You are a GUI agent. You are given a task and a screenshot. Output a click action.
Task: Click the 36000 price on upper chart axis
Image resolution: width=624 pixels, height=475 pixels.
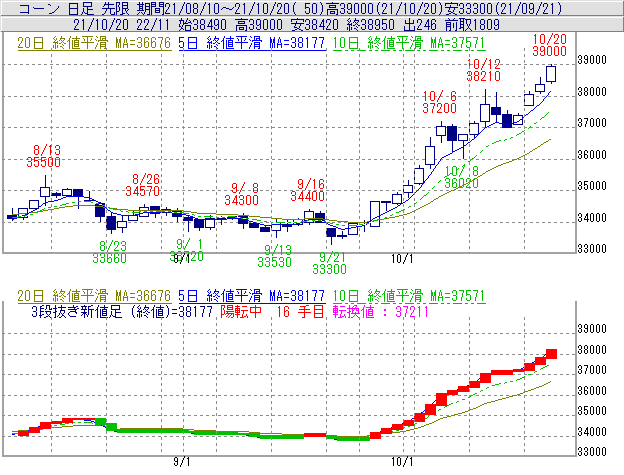(592, 155)
